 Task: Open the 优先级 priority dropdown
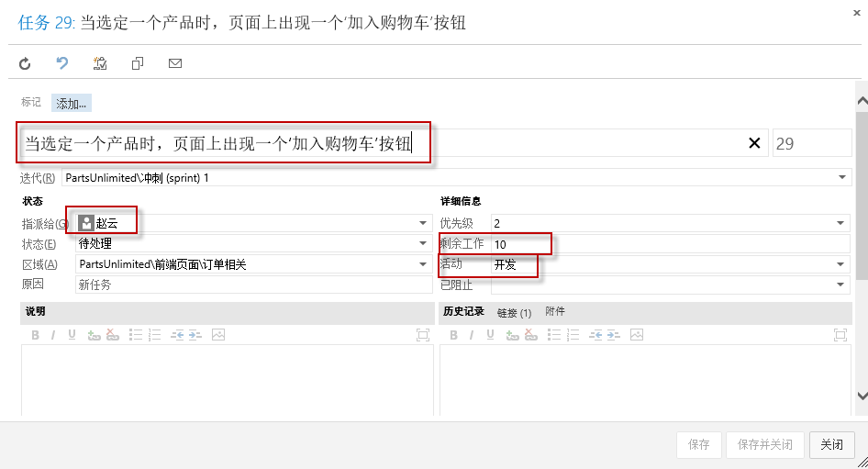pos(840,223)
